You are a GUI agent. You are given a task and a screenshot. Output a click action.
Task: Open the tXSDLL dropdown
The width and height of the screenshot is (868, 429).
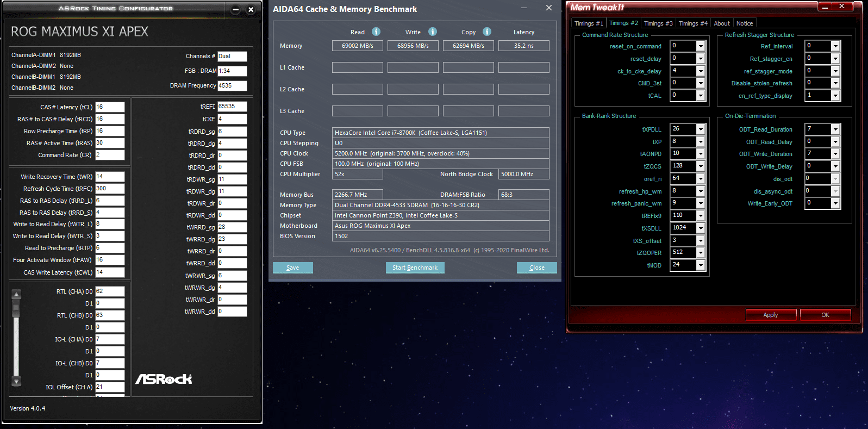pos(701,228)
